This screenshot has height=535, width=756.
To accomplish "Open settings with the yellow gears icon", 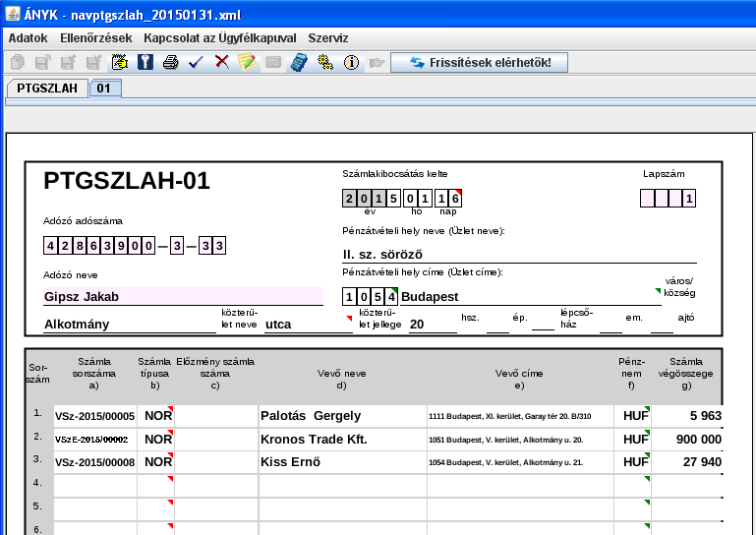I will tap(325, 63).
